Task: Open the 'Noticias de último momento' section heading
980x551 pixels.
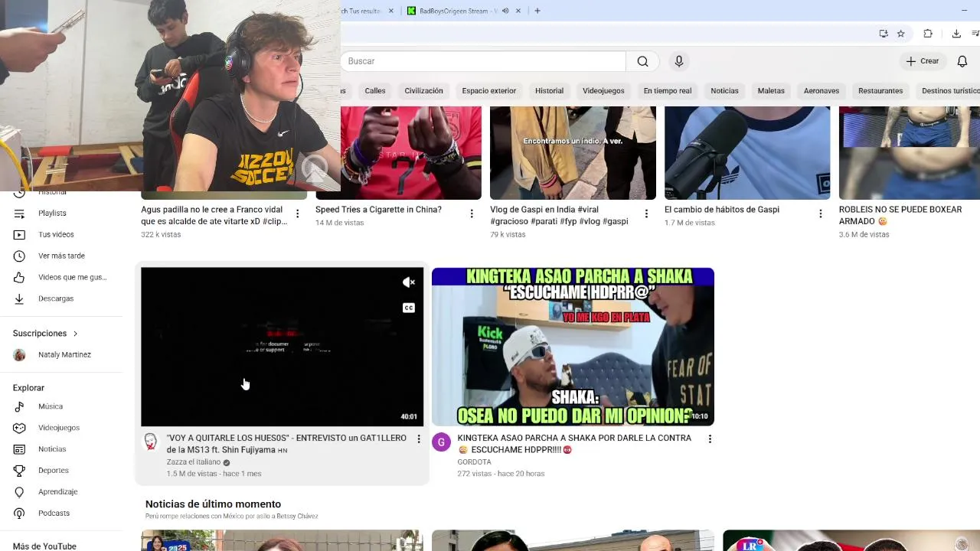Action: tap(213, 504)
